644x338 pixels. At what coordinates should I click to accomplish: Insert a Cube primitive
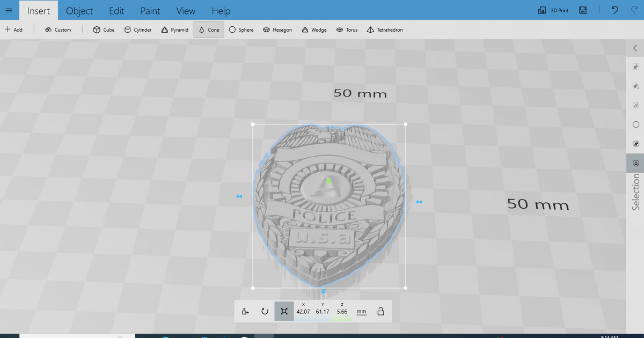point(103,30)
